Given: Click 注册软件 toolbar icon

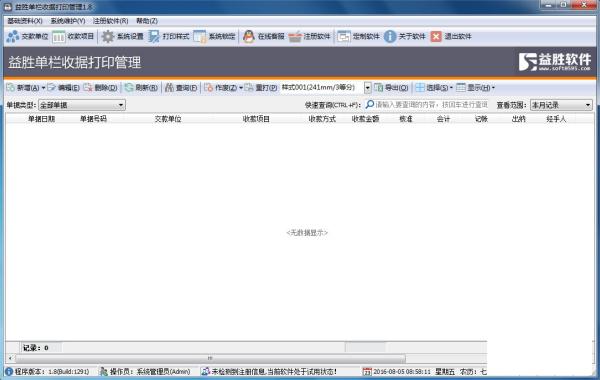Looking at the screenshot, I should [295, 36].
